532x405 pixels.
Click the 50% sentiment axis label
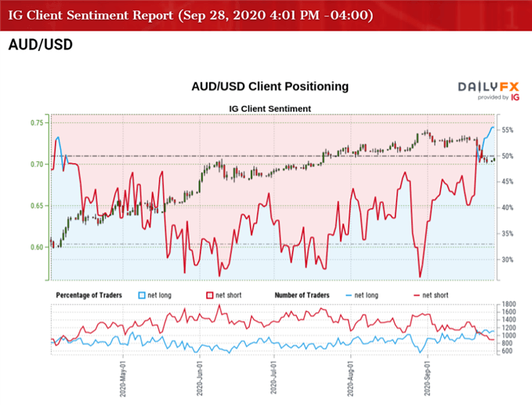[x=508, y=156]
